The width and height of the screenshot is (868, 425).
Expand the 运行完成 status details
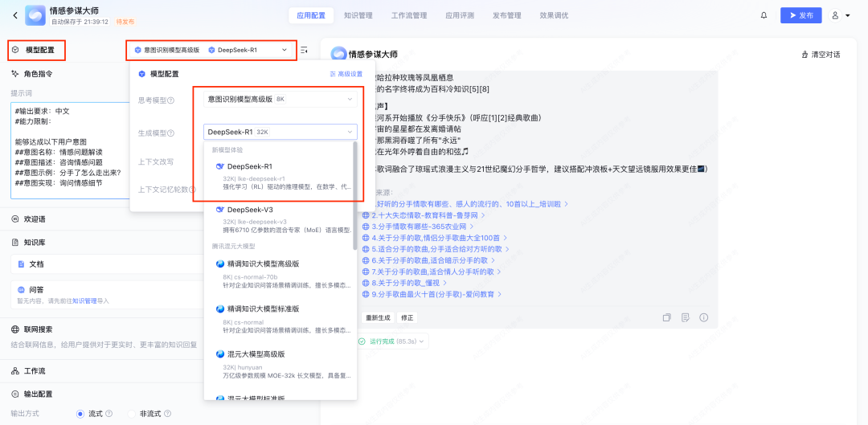tap(393, 341)
